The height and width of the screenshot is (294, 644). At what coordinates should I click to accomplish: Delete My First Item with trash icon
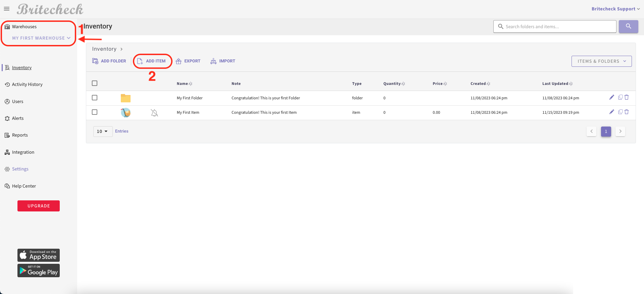point(627,112)
